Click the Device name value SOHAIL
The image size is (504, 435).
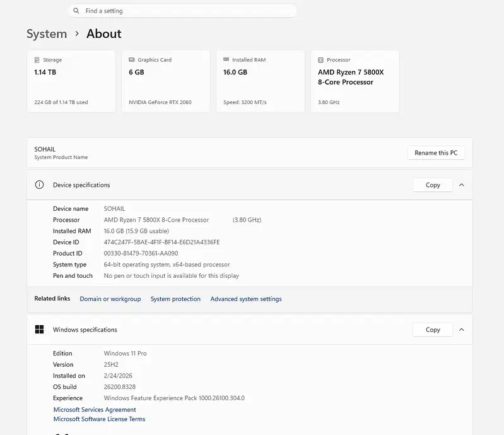(x=114, y=209)
